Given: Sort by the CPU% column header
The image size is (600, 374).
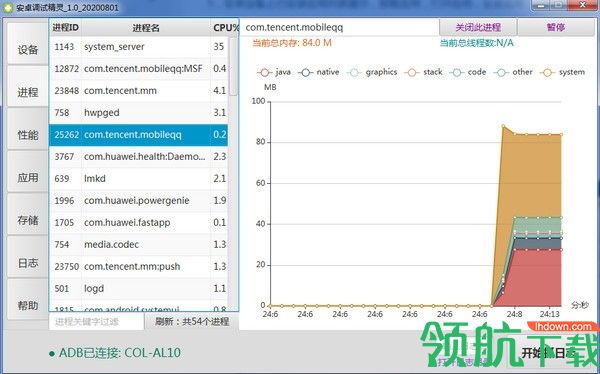Looking at the screenshot, I should 225,28.
